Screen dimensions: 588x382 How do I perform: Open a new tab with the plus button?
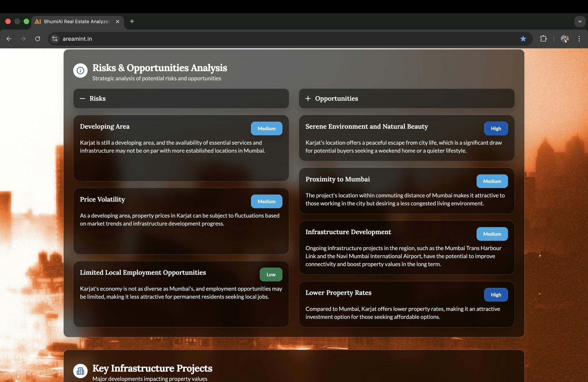click(132, 21)
